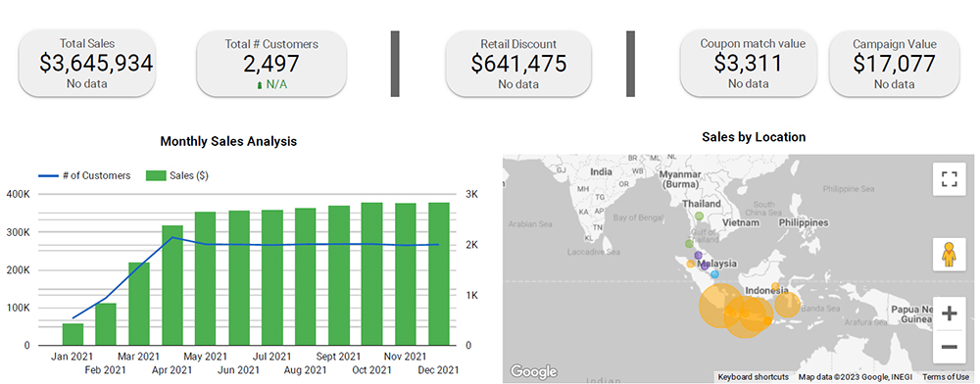The width and height of the screenshot is (980, 384).
Task: Open Street View with the Pegman icon
Action: click(x=950, y=254)
